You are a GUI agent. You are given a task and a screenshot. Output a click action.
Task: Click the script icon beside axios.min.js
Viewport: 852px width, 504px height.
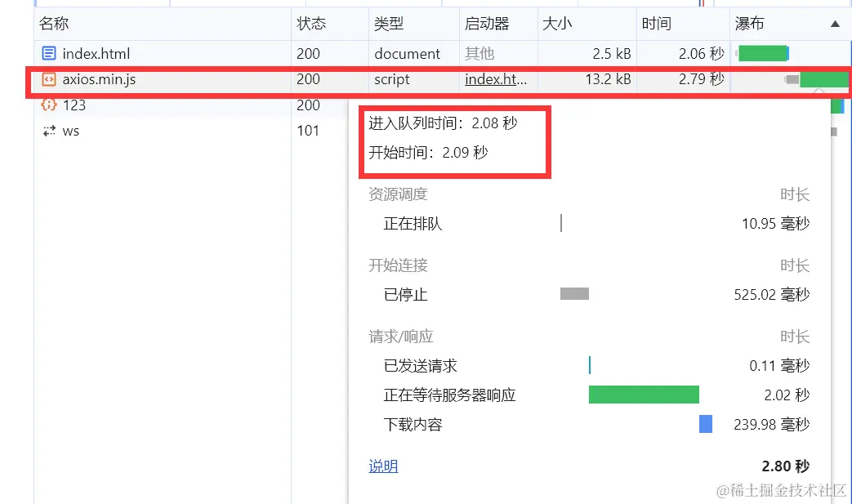[x=49, y=79]
